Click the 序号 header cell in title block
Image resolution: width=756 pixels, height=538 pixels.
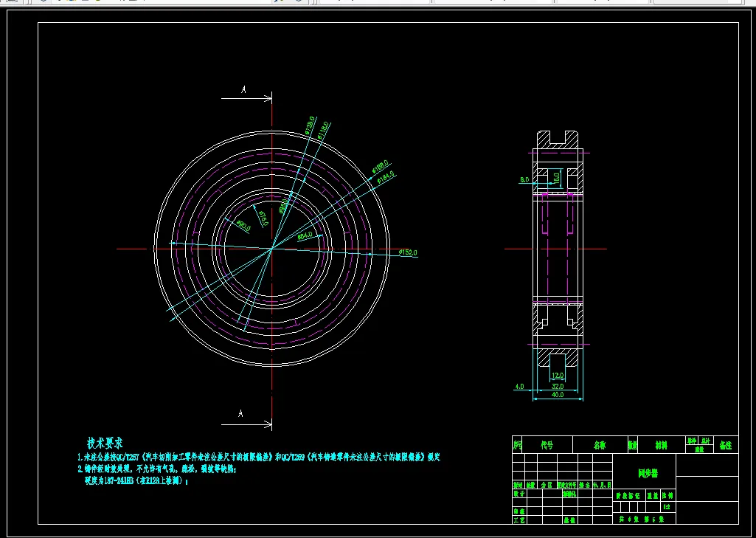click(x=517, y=445)
